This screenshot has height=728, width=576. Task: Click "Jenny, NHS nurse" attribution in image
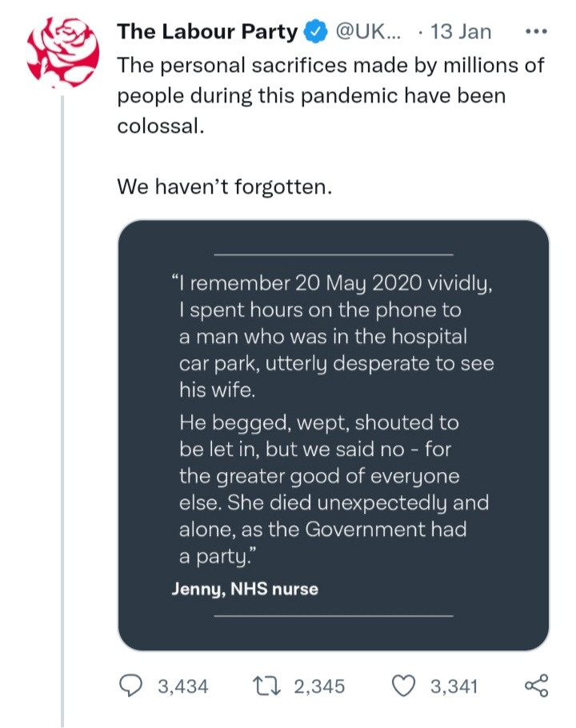(x=245, y=590)
